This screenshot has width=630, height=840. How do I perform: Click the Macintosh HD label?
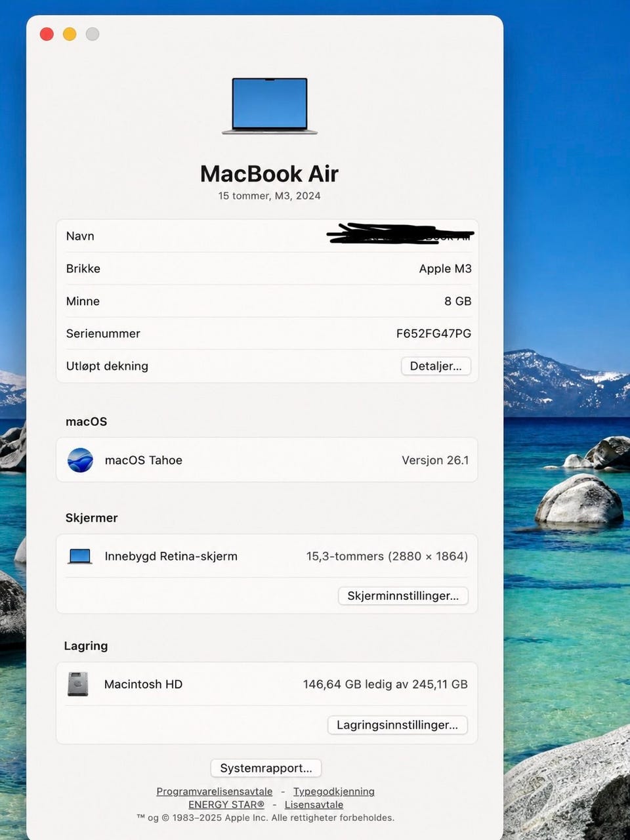(143, 684)
